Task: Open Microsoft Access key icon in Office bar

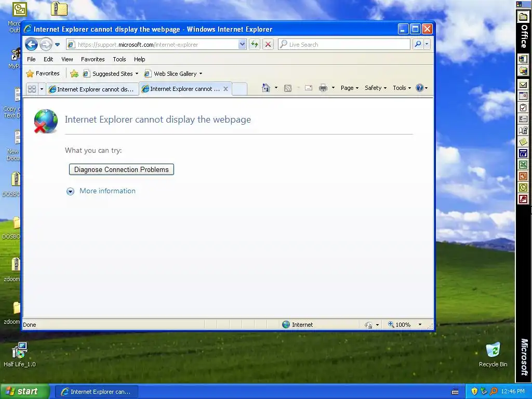Action: tap(523, 199)
